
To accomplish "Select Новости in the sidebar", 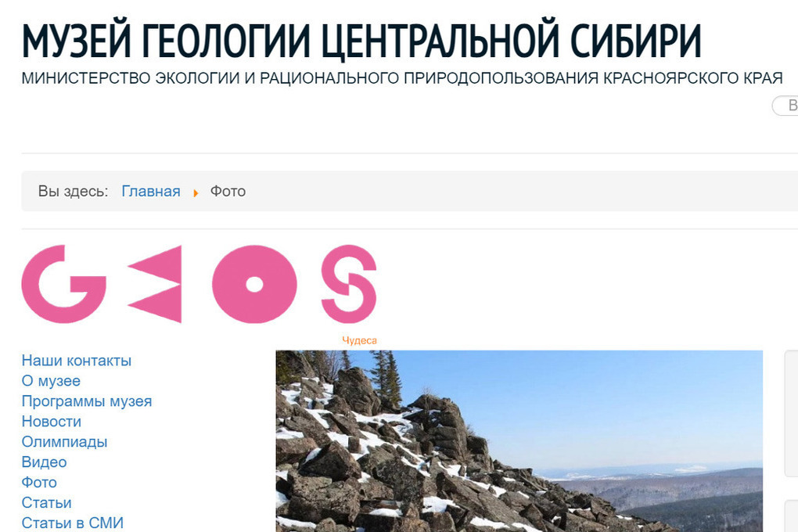I will (x=52, y=422).
